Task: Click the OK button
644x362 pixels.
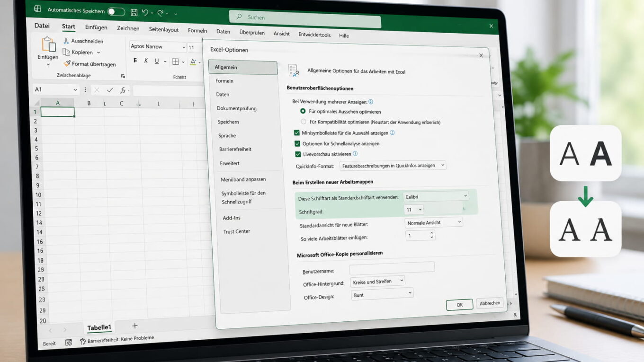Action: click(x=459, y=305)
